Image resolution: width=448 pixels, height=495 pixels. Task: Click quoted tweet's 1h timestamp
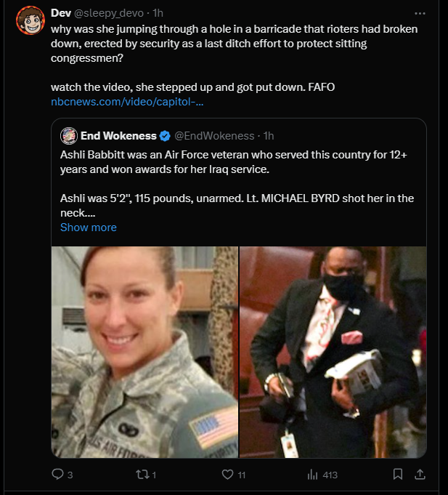click(x=269, y=136)
